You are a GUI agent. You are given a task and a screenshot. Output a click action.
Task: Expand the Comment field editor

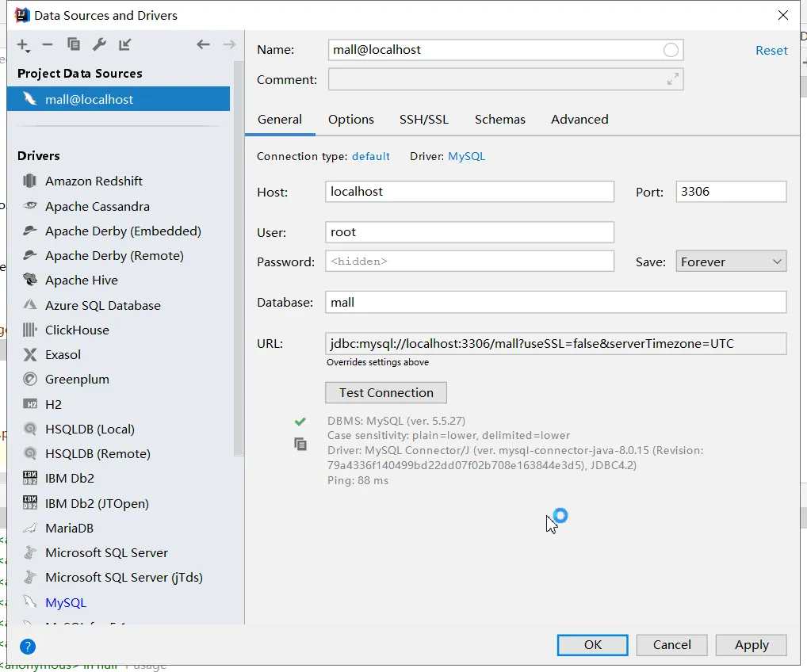coord(673,79)
